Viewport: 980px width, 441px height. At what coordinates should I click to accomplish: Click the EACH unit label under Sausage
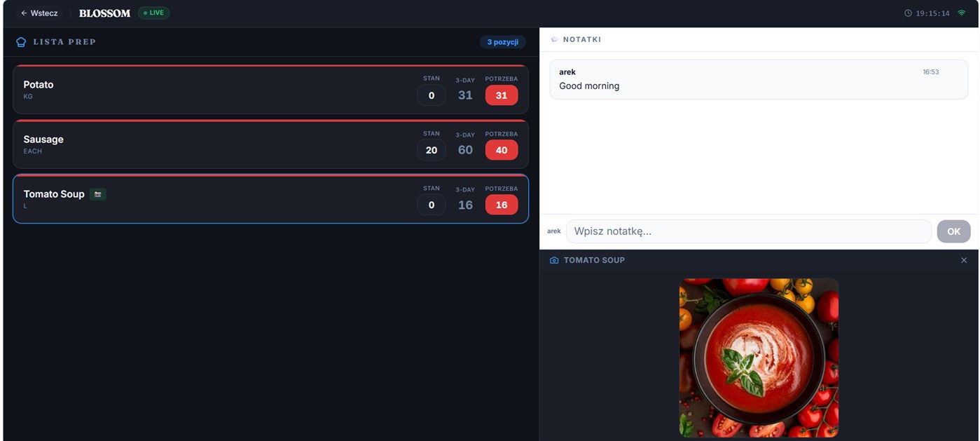click(33, 151)
